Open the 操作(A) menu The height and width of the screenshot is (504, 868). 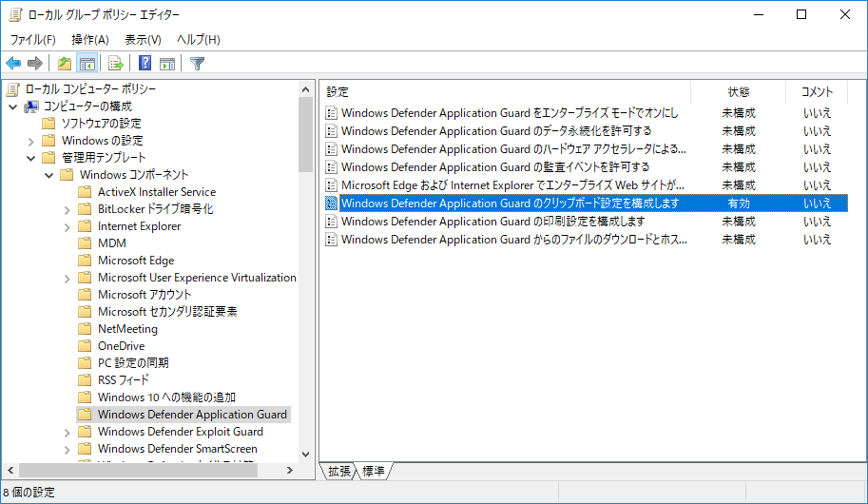90,40
